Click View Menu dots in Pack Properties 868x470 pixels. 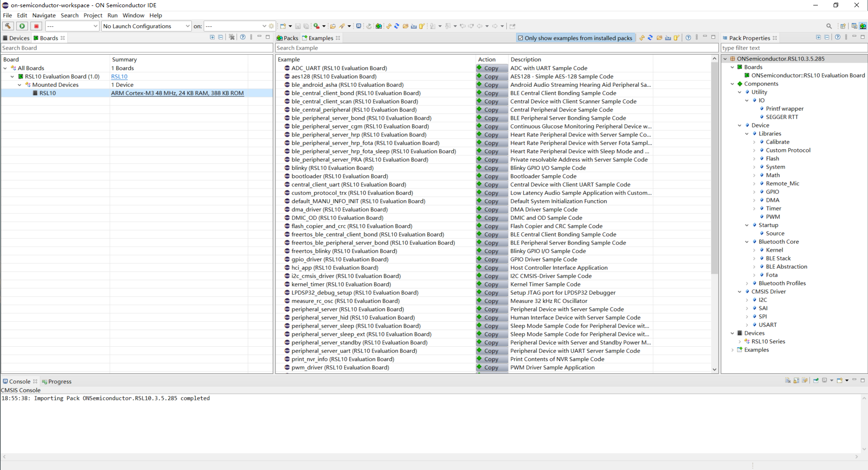(846, 37)
